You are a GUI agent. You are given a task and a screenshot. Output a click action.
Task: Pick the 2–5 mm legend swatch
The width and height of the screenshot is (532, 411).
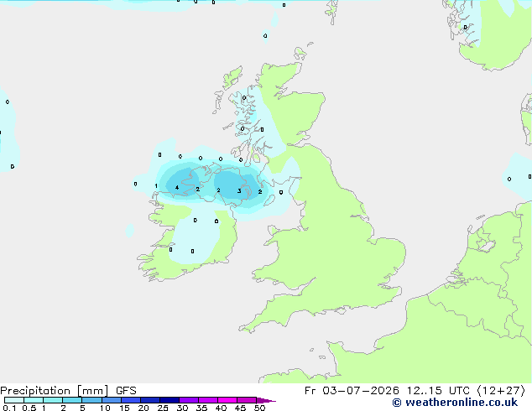click(x=72, y=400)
